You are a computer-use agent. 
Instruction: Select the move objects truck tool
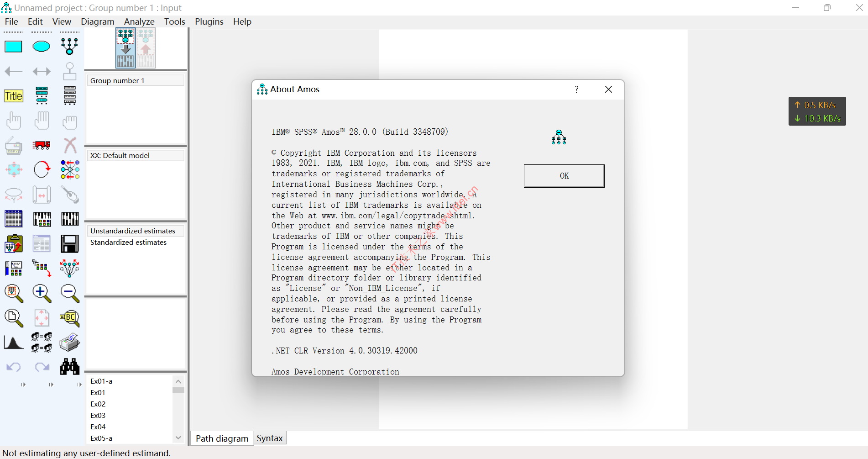(x=42, y=145)
